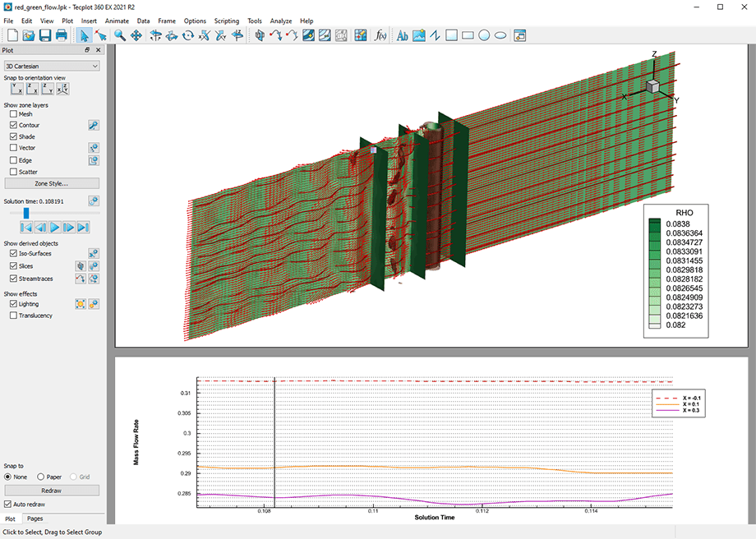The image size is (756, 539).
Task: Click the Redraw button
Action: coord(51,490)
